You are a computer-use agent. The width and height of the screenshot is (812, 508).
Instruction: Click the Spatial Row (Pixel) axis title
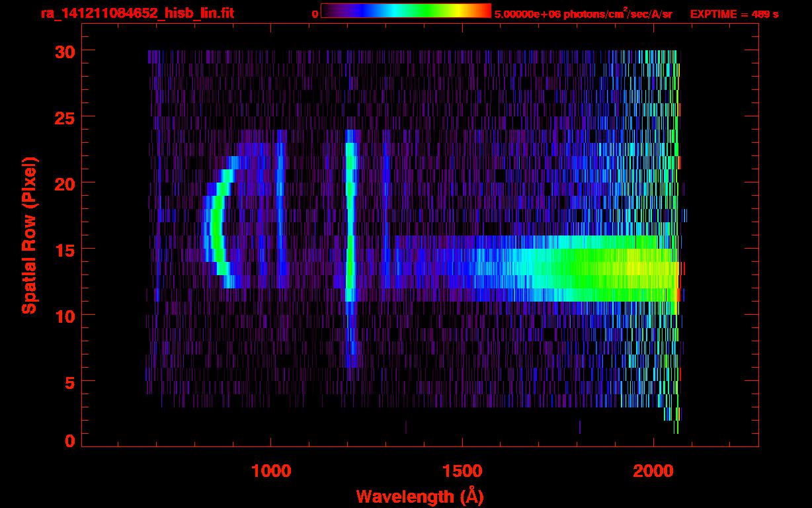[x=29, y=235]
